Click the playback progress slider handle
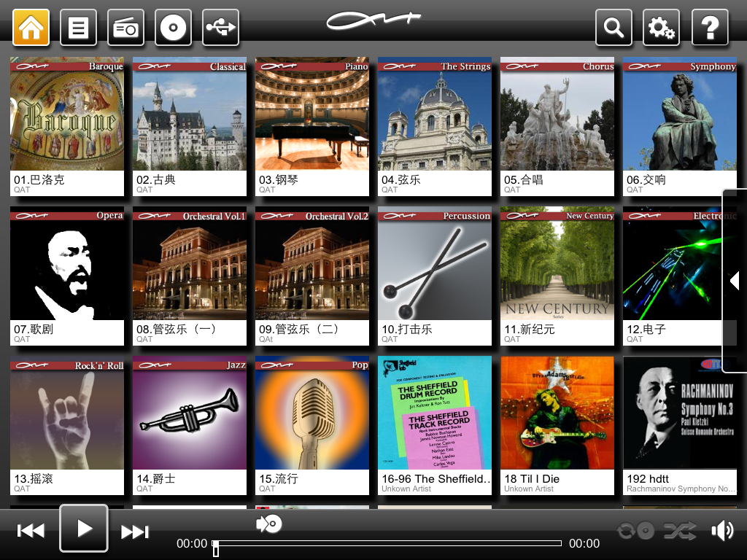747x560 pixels. [216, 548]
